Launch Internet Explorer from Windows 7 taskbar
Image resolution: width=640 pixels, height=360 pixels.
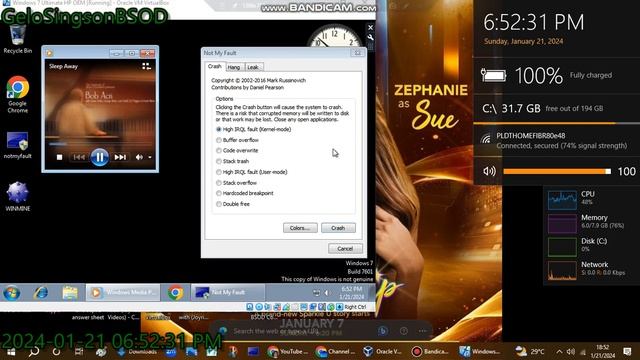pyautogui.click(x=41, y=293)
